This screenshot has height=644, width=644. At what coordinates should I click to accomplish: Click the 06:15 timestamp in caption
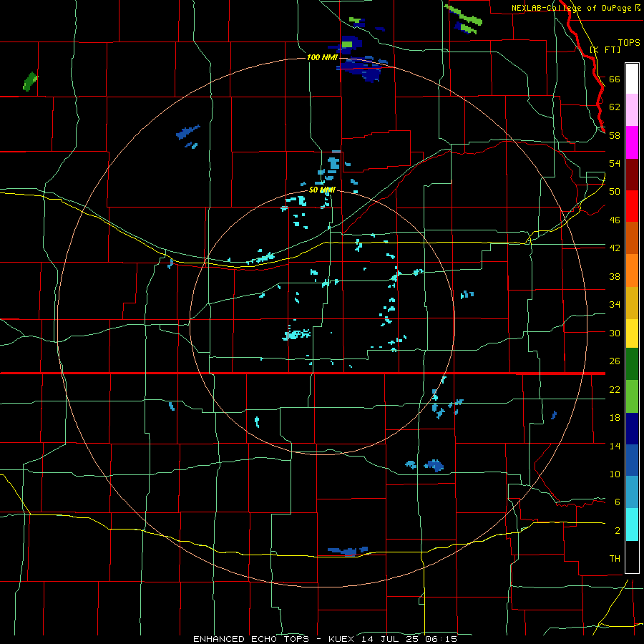441,639
